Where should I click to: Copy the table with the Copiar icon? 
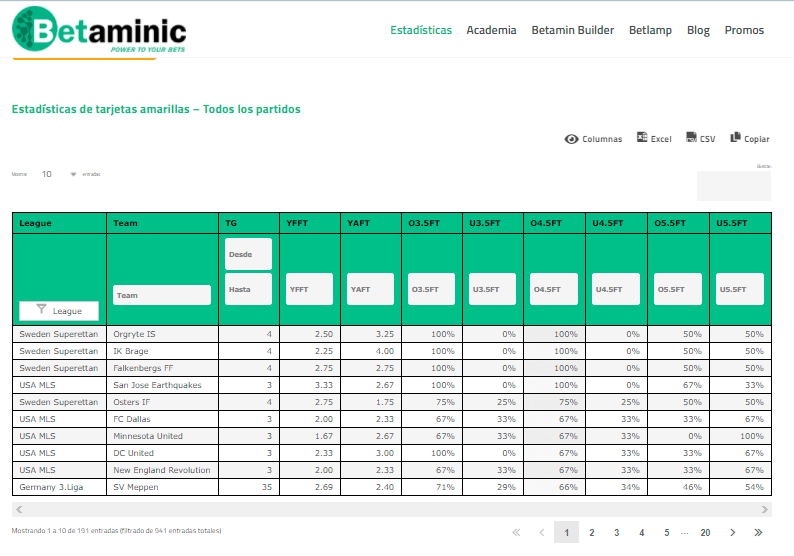[x=735, y=137]
